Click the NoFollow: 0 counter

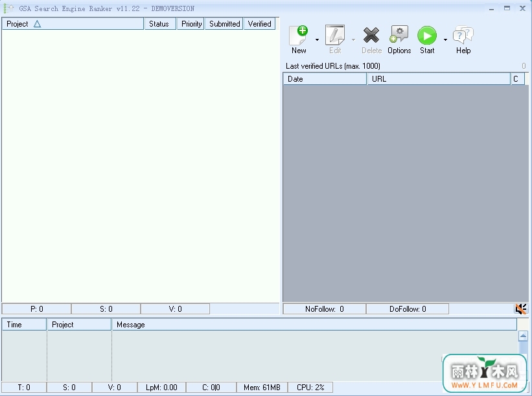pos(325,309)
